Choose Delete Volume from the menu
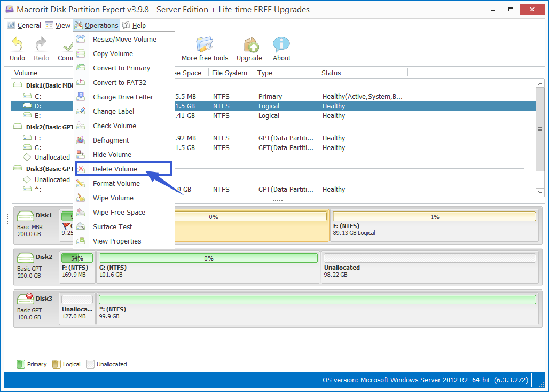 click(x=123, y=169)
